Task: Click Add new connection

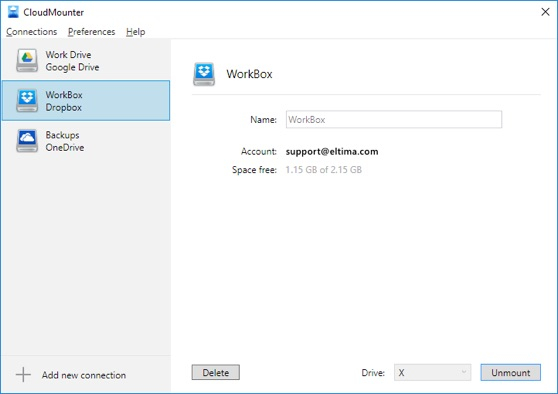Action: pos(84,375)
